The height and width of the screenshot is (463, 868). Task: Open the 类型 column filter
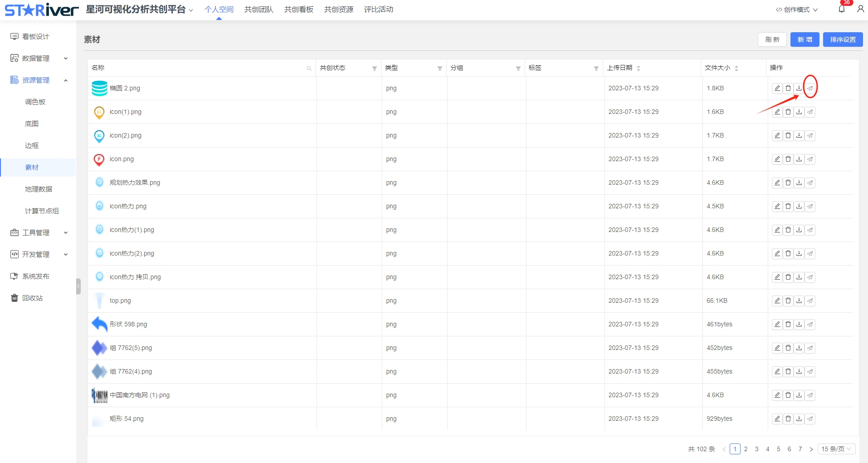[439, 68]
